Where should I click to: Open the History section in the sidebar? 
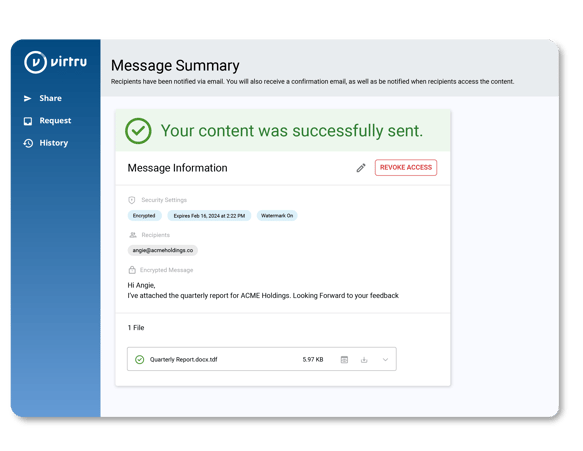46,143
